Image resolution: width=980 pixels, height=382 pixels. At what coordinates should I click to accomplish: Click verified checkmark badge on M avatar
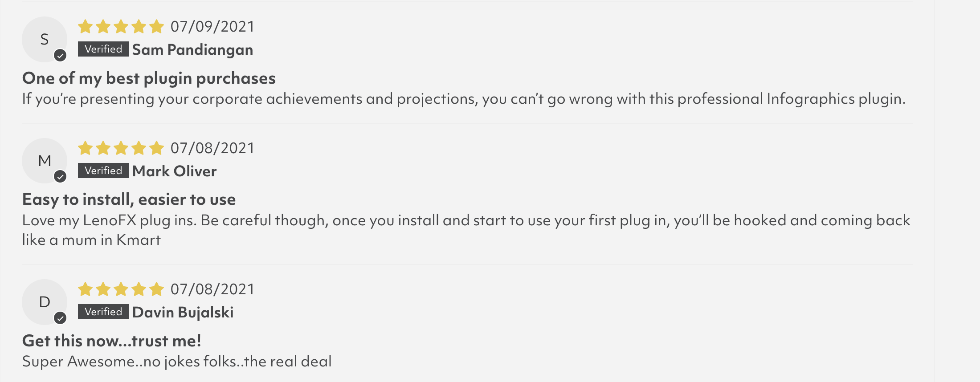(60, 177)
